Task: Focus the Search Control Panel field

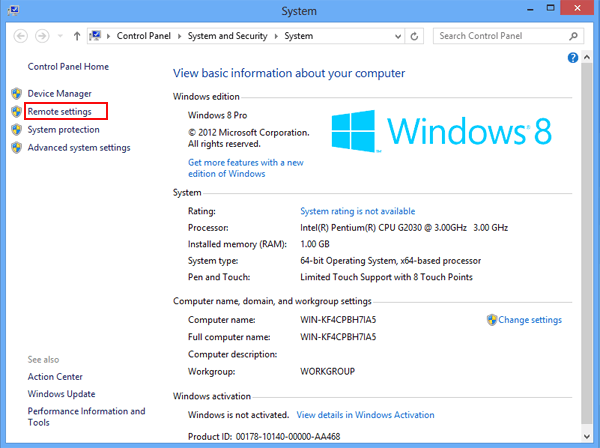Action: (x=501, y=36)
